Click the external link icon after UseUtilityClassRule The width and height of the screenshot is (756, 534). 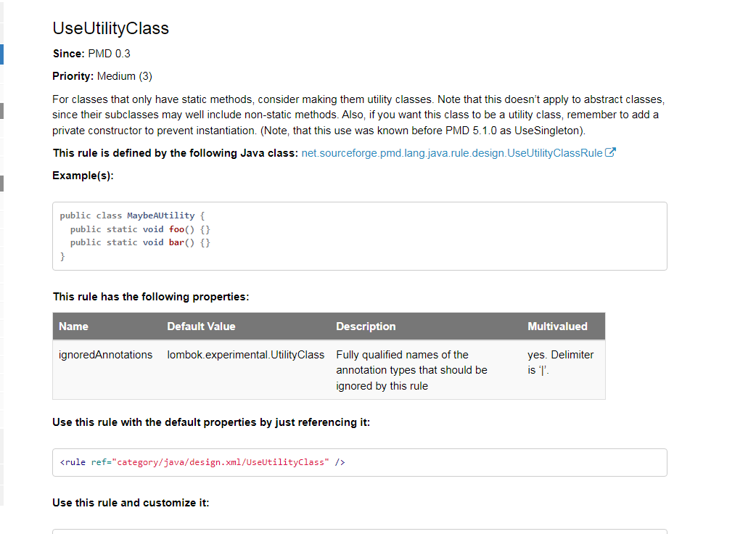pos(611,153)
